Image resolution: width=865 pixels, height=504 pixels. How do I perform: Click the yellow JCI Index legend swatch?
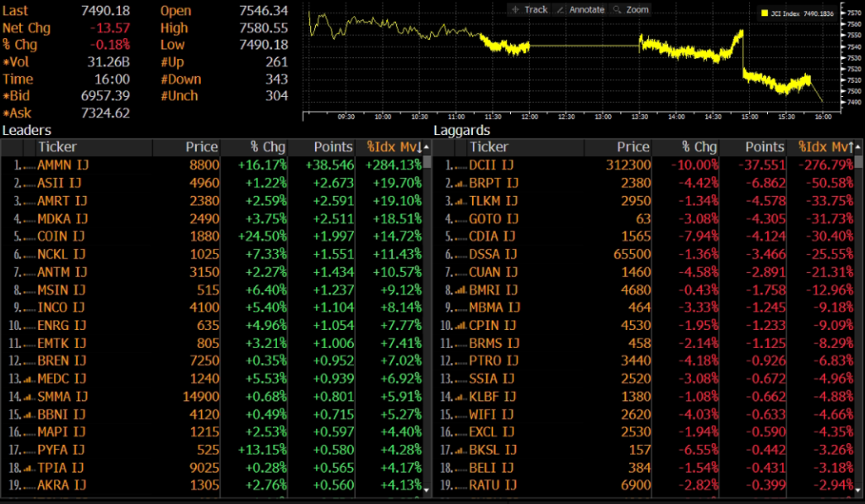pos(764,14)
